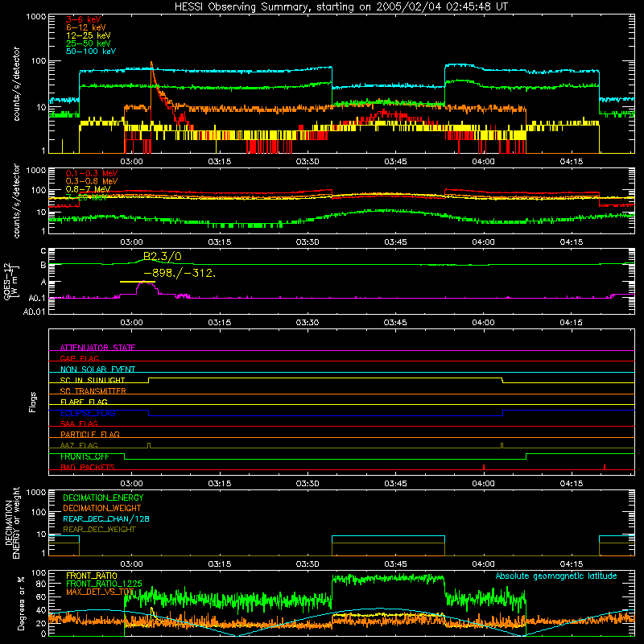This screenshot has height=644, width=644.
Task: Click the ECLIPSE_FLAG label
Action: (88, 413)
